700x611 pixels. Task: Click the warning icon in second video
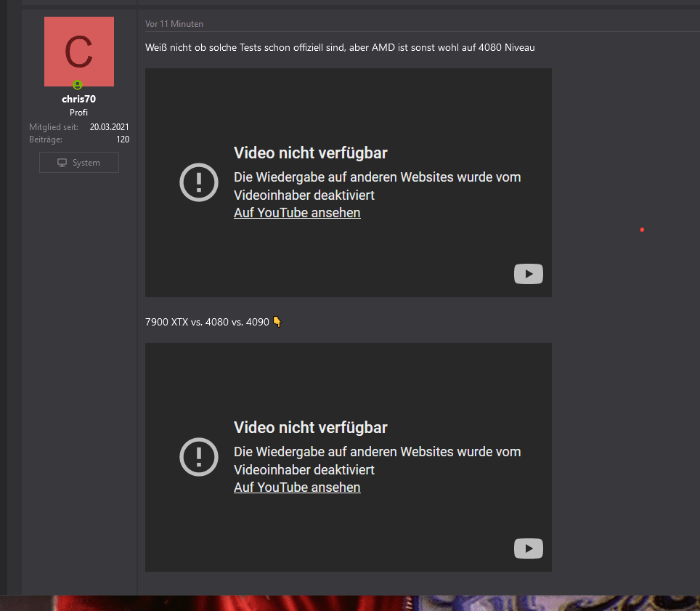pos(199,457)
